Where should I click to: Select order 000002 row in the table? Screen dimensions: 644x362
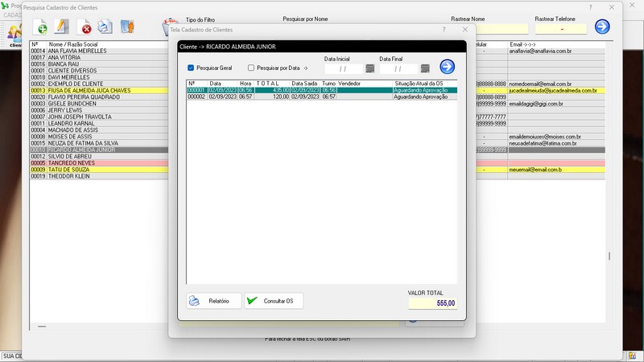[322, 97]
